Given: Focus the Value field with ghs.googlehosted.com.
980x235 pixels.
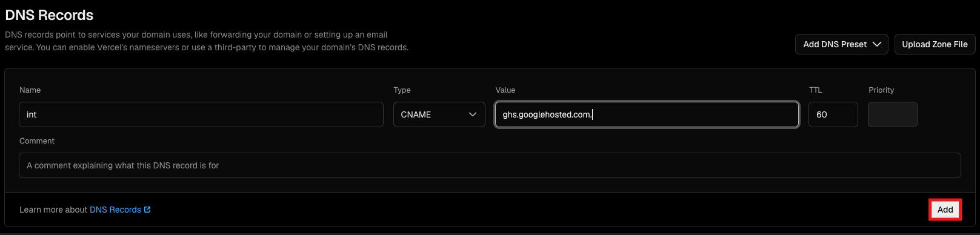Looking at the screenshot, I should tap(647, 114).
